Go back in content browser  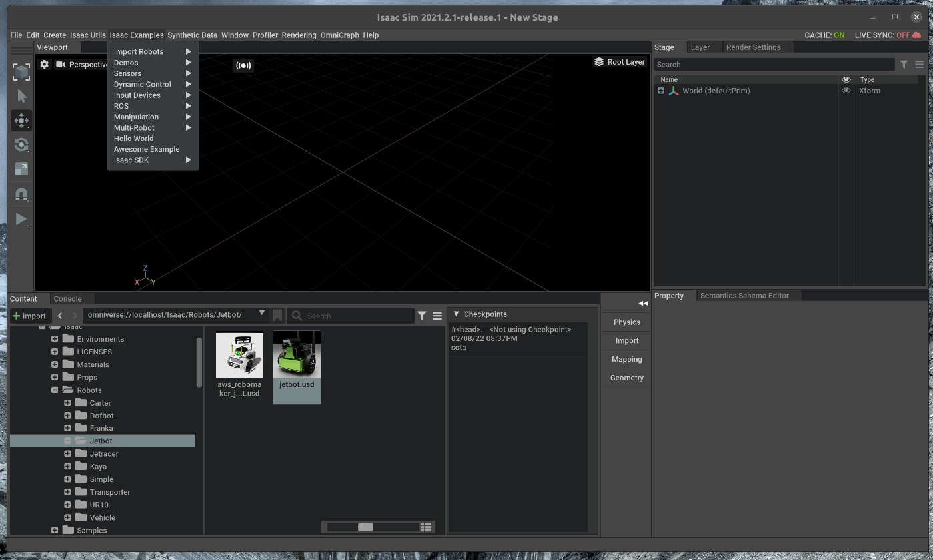coord(60,316)
